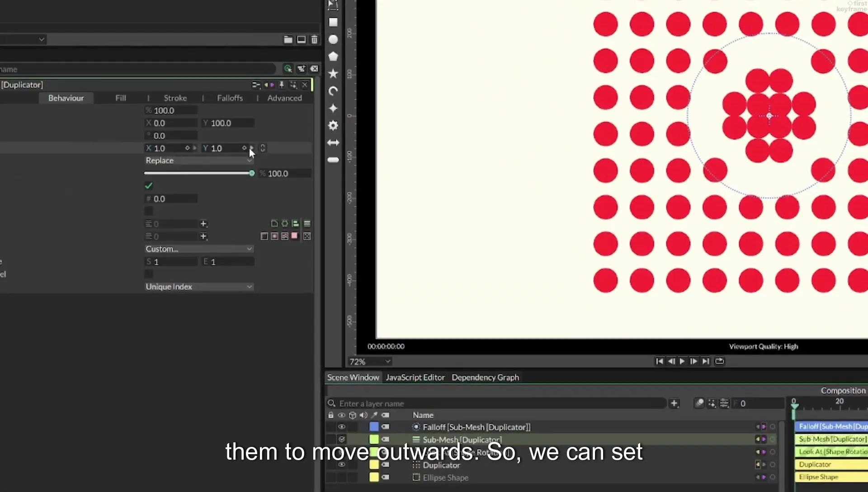Toggle visibility of Falloff layer
Image resolution: width=868 pixels, height=492 pixels.
point(342,426)
